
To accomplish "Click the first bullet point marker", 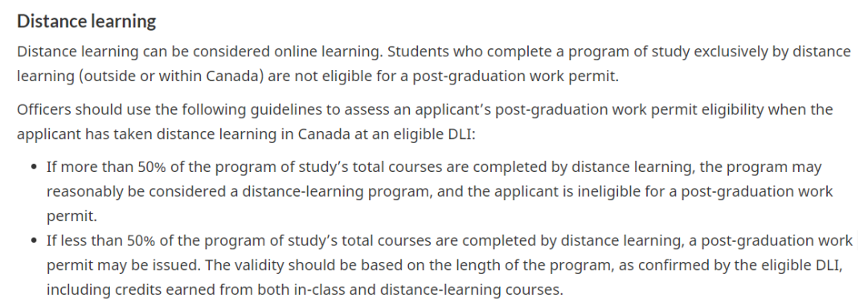I will 35,168.
